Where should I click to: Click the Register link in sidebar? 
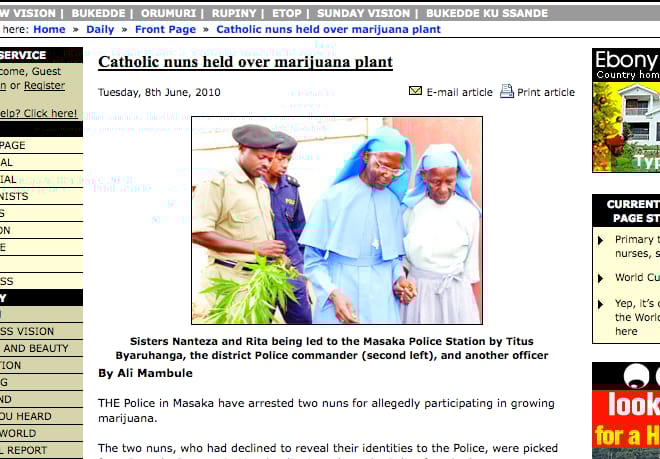pos(44,85)
